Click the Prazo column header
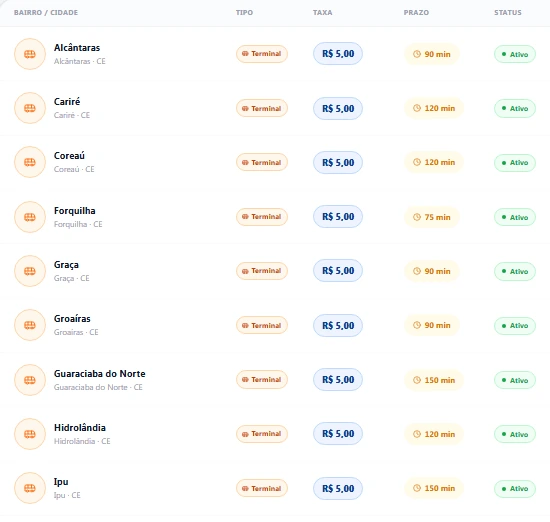550x522 pixels. [x=416, y=13]
